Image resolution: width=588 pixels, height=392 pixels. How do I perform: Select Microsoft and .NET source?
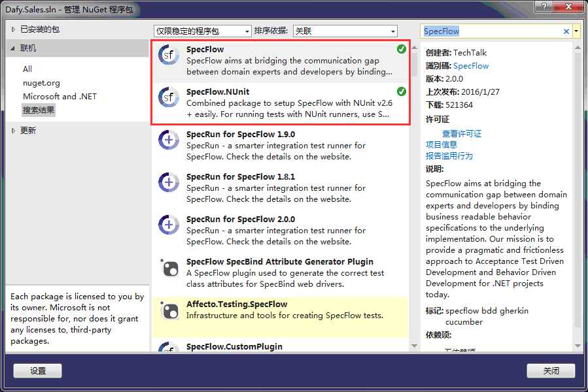(60, 96)
